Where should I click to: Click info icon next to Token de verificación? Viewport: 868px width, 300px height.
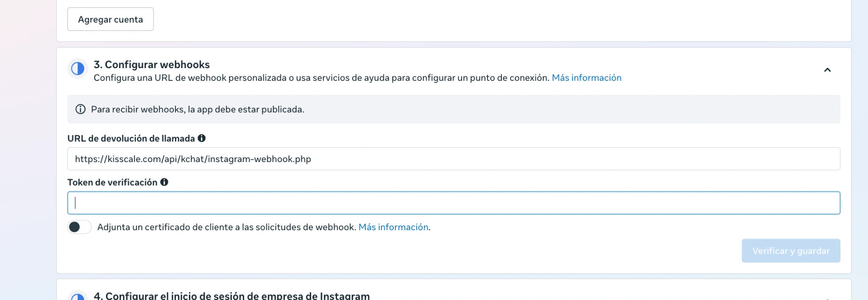(x=164, y=182)
